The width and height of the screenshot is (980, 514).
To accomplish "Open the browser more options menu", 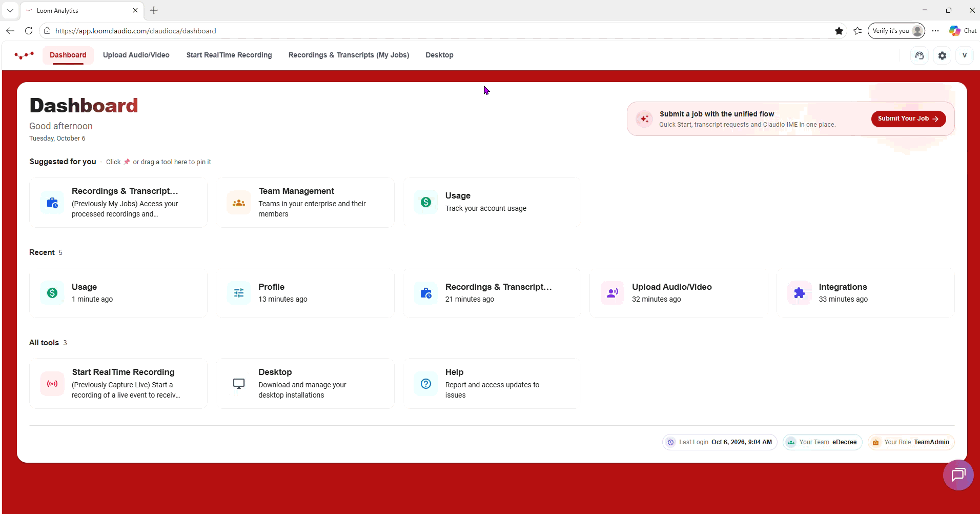I will [x=935, y=31].
